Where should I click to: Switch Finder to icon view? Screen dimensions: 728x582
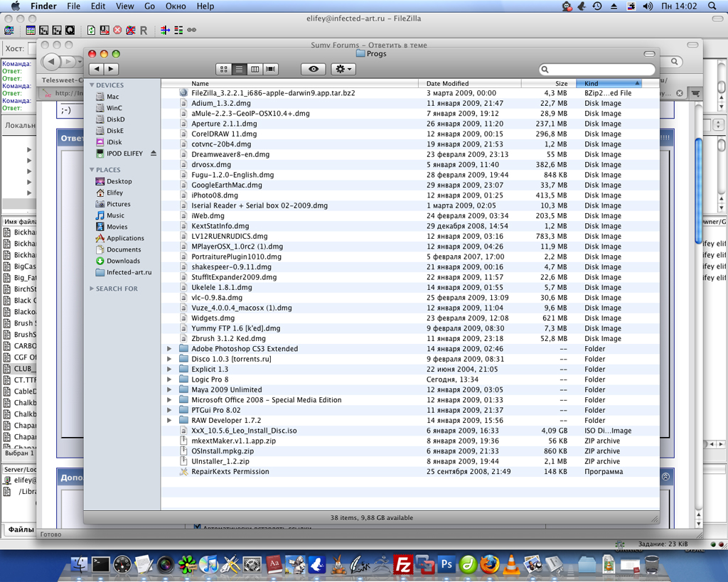point(223,69)
